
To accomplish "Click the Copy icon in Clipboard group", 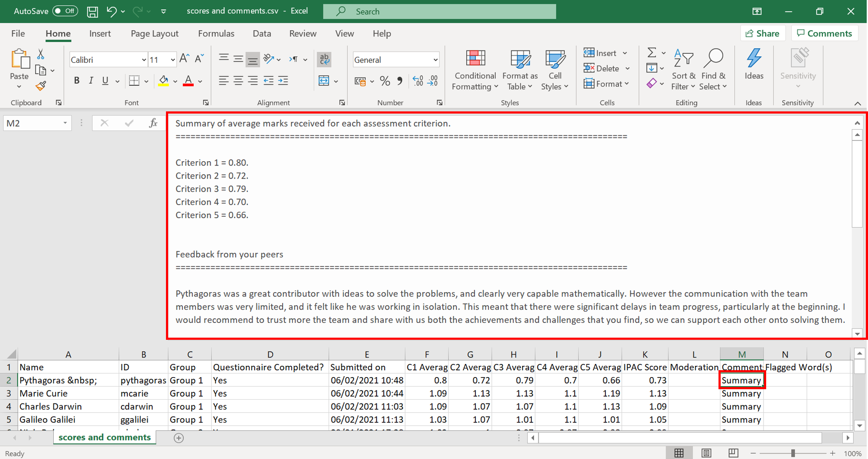I will tap(41, 70).
